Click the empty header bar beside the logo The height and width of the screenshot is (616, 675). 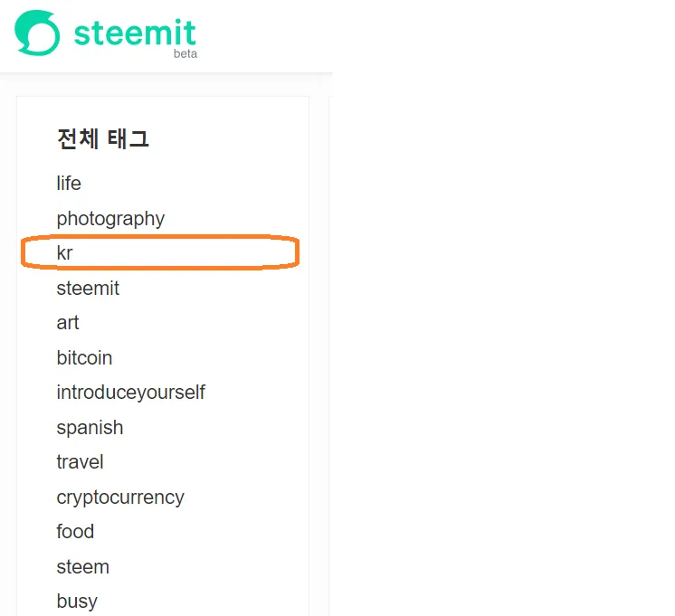pos(271,36)
